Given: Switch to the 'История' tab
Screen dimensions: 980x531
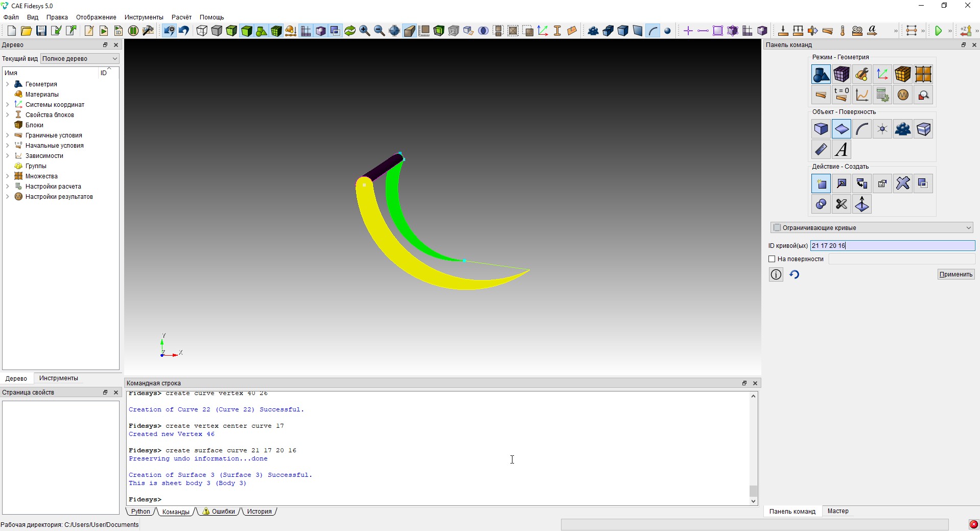Looking at the screenshot, I should click(x=259, y=511).
